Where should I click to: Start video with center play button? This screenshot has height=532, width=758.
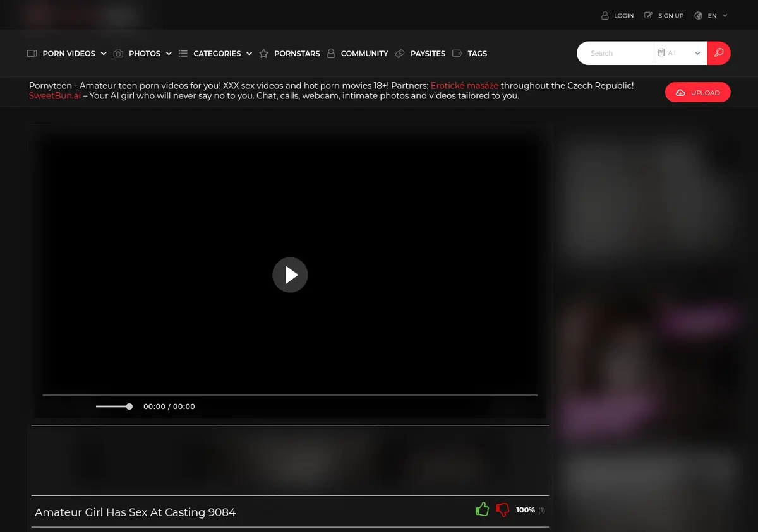(290, 275)
